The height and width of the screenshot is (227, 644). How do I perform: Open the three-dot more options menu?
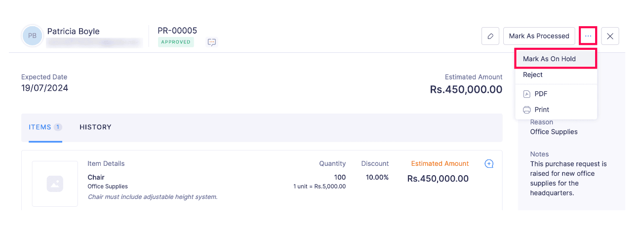(588, 36)
